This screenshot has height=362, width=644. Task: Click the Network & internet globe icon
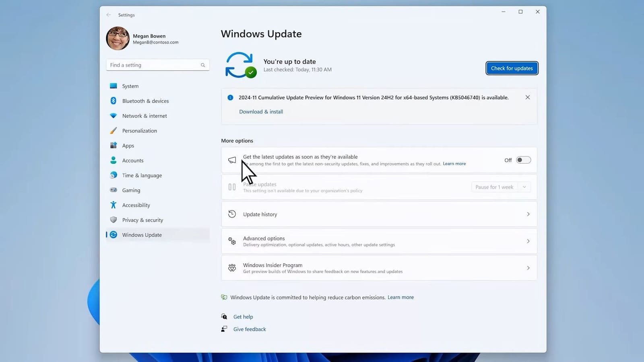[114, 115]
